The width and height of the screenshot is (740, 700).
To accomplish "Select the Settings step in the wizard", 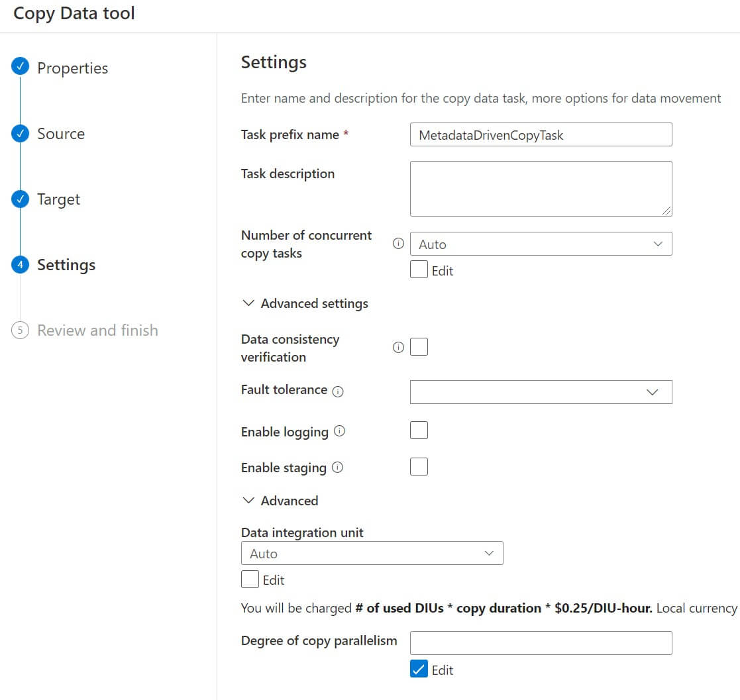I will coord(66,265).
